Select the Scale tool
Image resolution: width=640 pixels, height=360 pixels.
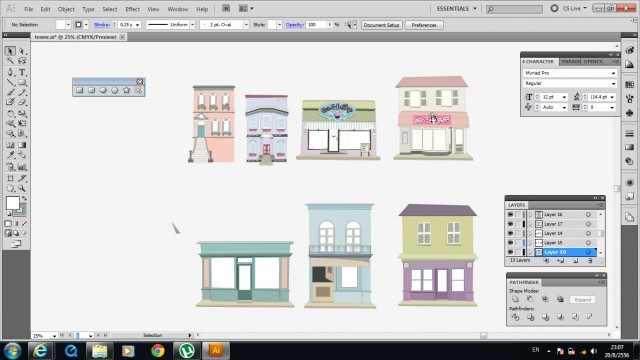pos(22,113)
